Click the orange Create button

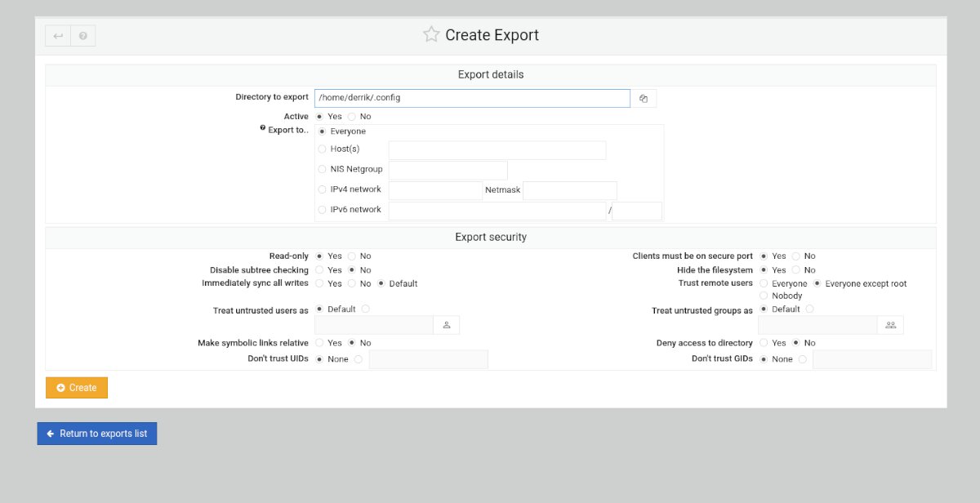pyautogui.click(x=77, y=388)
